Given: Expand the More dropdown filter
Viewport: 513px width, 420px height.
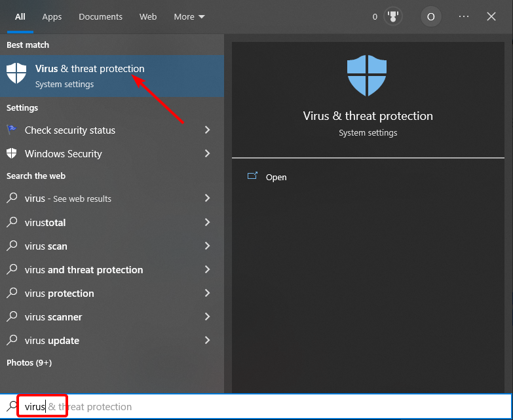Looking at the screenshot, I should click(189, 17).
